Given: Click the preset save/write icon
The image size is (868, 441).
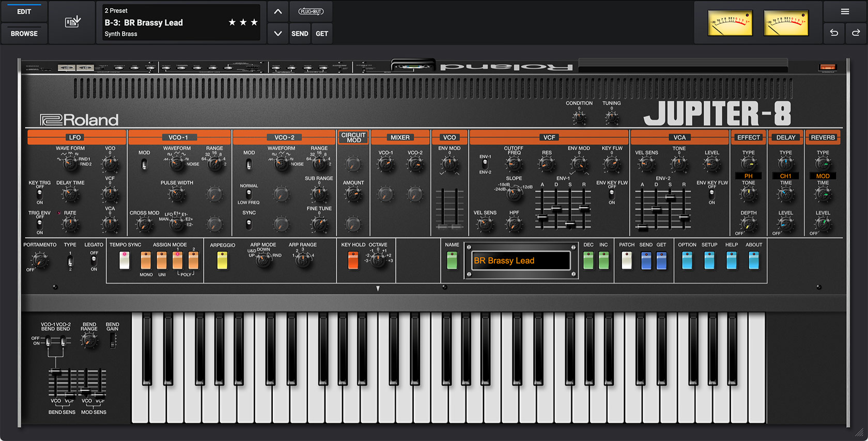Looking at the screenshot, I should click(72, 22).
